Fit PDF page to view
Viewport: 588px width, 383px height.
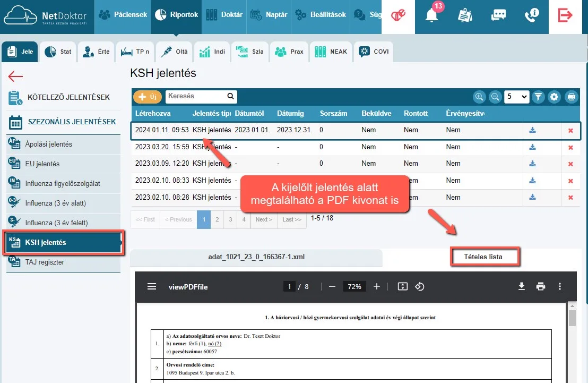coord(402,287)
